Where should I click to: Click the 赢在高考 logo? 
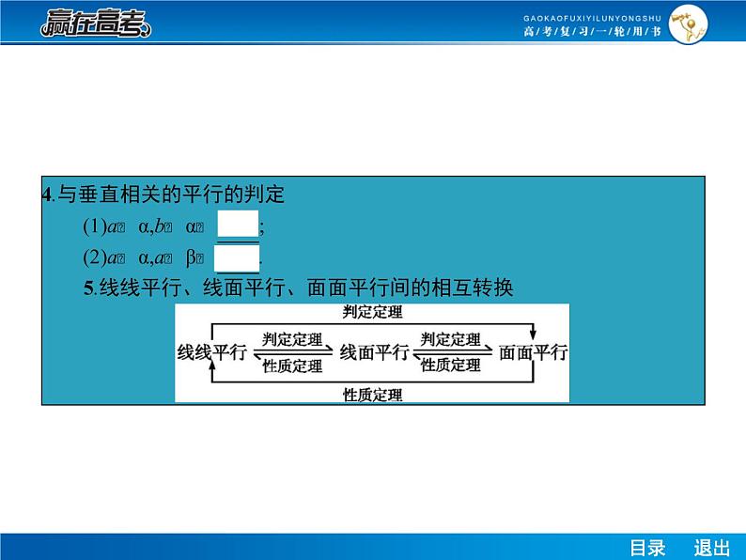click(96, 23)
